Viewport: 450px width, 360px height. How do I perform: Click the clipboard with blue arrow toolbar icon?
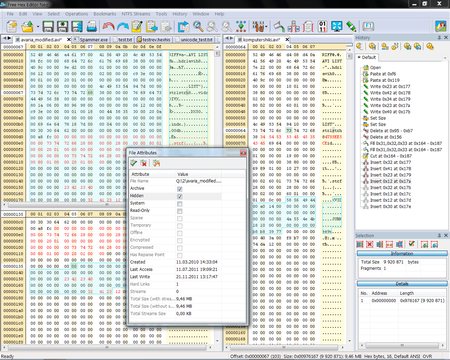click(152, 26)
